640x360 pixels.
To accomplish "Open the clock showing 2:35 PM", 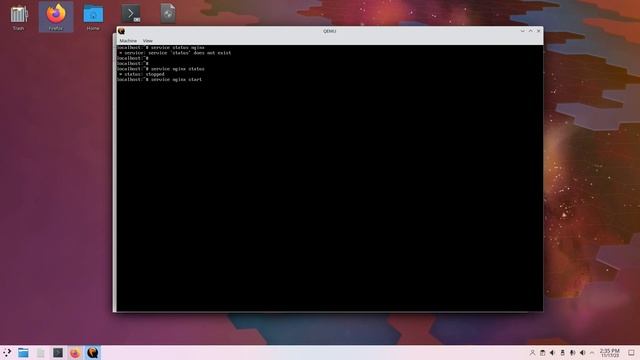I will 610,353.
